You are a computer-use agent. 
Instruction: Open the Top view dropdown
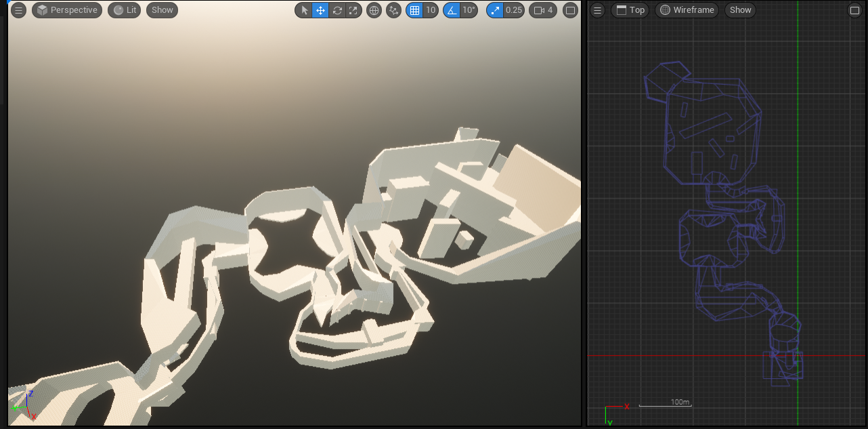click(x=629, y=9)
